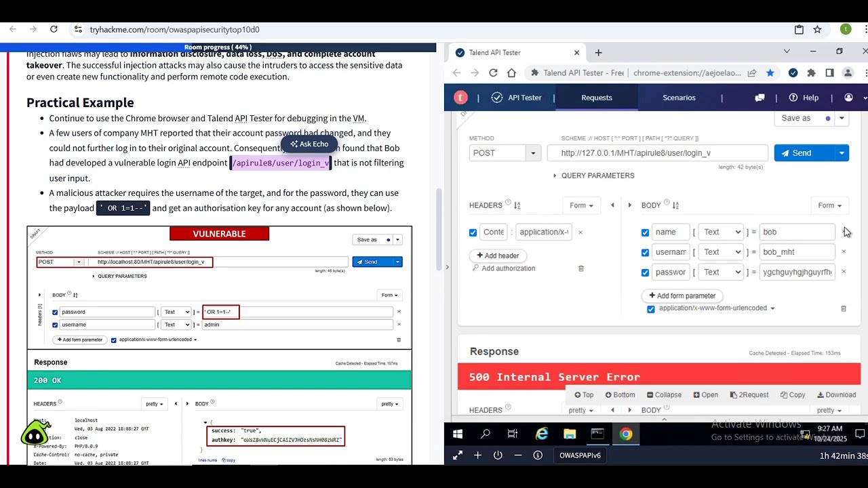Screen dimensions: 868x488
Task: Open the side panel icon in VM Chrome
Action: (x=829, y=73)
